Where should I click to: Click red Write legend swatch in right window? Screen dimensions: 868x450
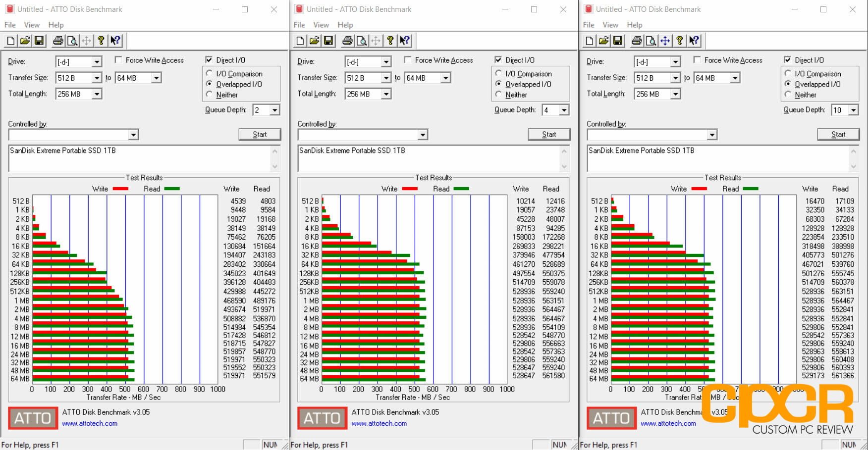(x=699, y=189)
